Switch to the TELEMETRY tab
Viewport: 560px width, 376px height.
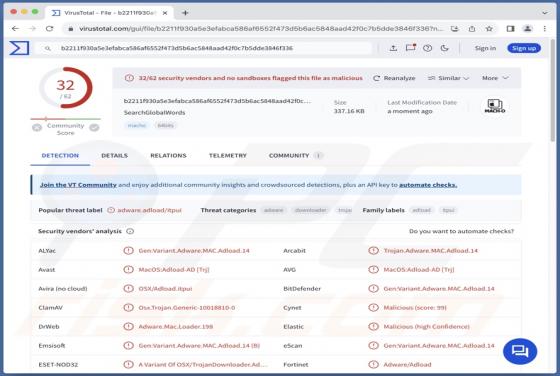pyautogui.click(x=228, y=155)
